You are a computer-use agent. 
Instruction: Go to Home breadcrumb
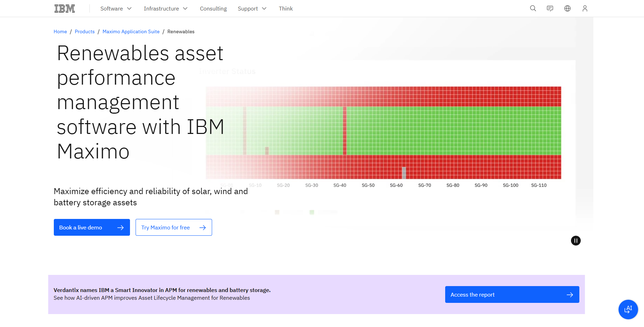click(60, 31)
